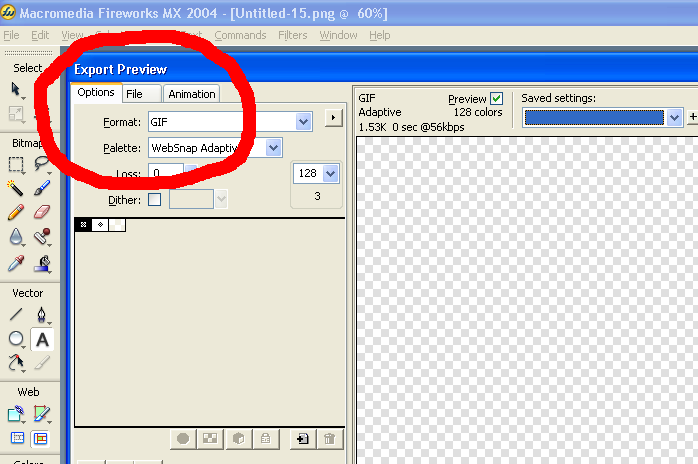The image size is (698, 464).
Task: Click the delete color trash button
Action: [329, 439]
